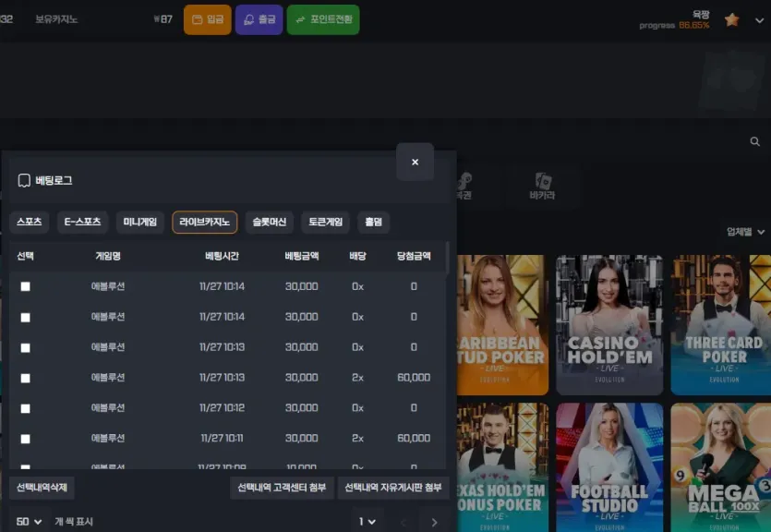Click the betting log table scrollbar
This screenshot has width=771, height=532.
448,258
